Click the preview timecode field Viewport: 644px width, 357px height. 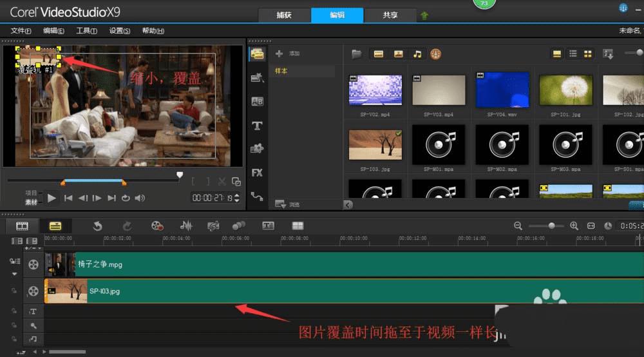click(211, 198)
